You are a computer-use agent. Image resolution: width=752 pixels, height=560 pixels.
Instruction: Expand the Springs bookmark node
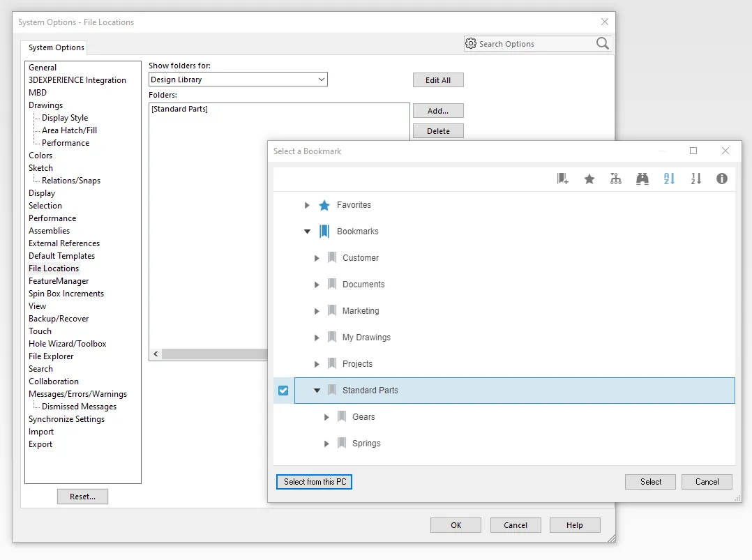pyautogui.click(x=326, y=443)
